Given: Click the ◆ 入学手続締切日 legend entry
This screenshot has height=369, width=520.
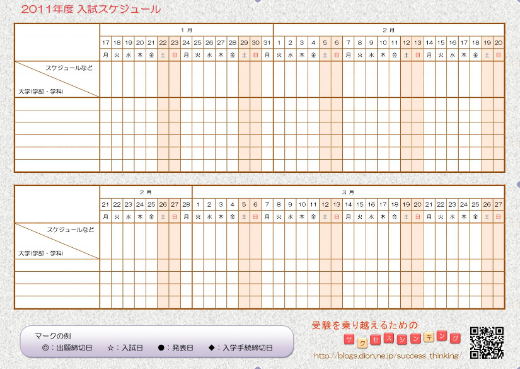Looking at the screenshot, I should click(x=240, y=348).
